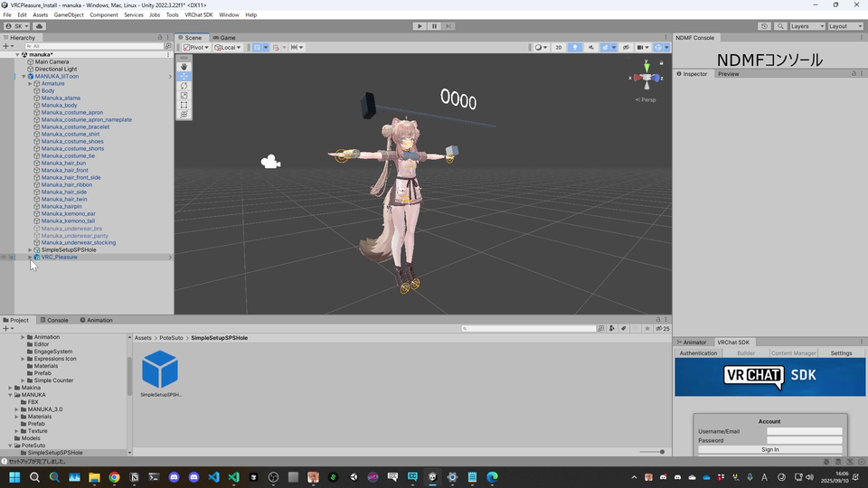Click the Hierarchy search field
The image size is (868, 488).
[94, 46]
